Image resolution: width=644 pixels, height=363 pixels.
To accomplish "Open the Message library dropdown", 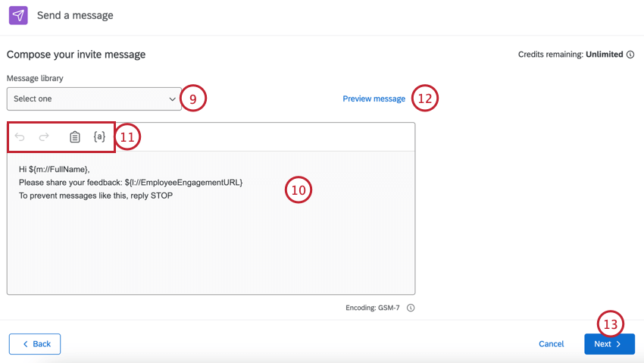I will pos(94,99).
